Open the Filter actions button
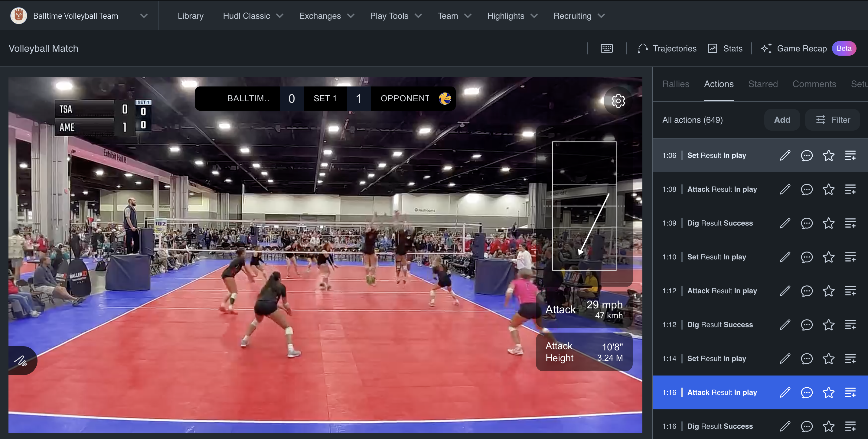 [833, 120]
